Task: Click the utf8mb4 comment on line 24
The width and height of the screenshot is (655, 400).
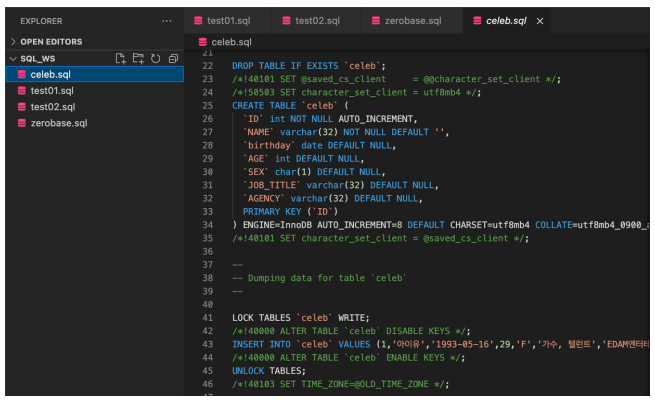Action: (x=356, y=92)
